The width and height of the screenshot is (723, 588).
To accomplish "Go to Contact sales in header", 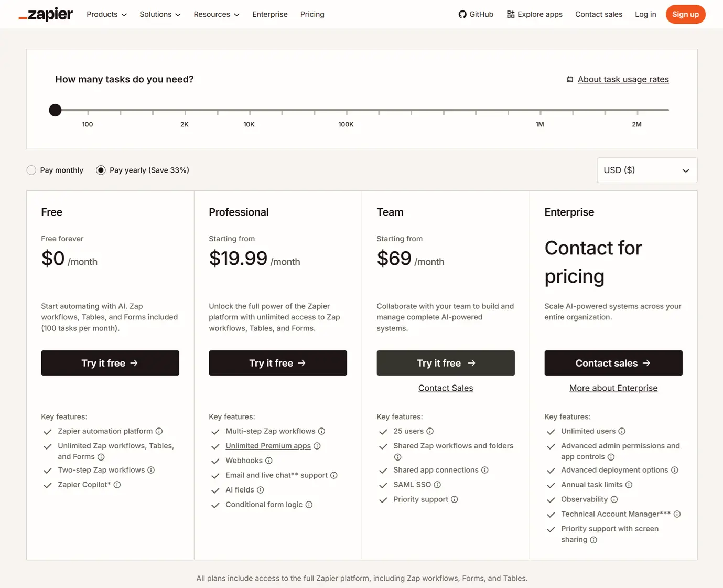I will (x=599, y=14).
